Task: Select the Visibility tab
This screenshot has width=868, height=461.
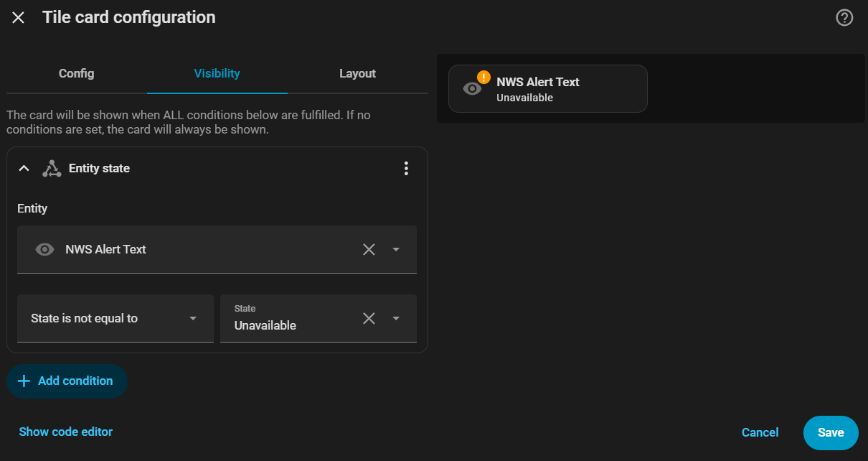Action: (x=217, y=73)
